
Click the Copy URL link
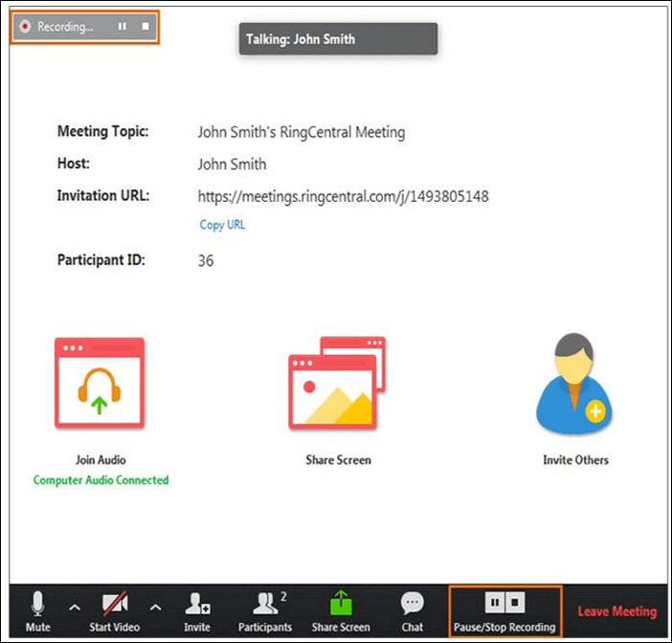(x=222, y=225)
